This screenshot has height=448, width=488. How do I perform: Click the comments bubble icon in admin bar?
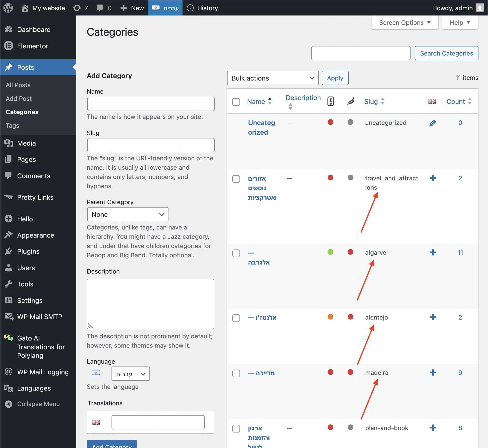tap(100, 8)
